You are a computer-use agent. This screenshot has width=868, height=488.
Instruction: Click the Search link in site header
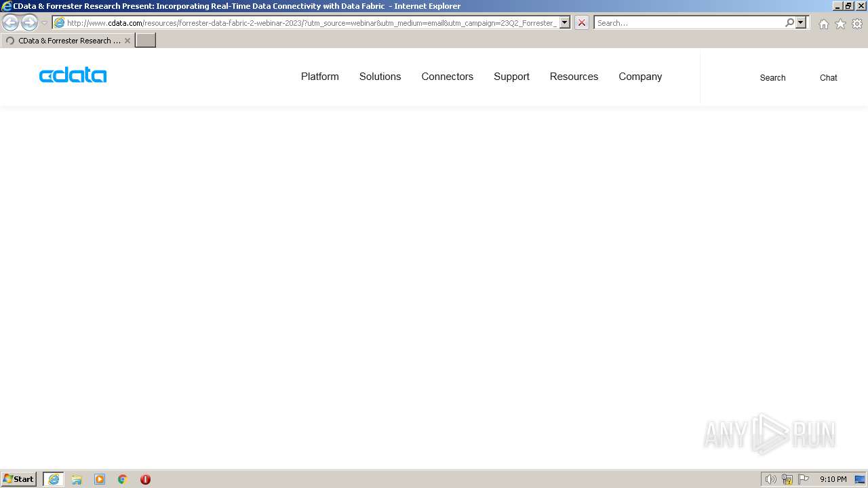coord(772,78)
